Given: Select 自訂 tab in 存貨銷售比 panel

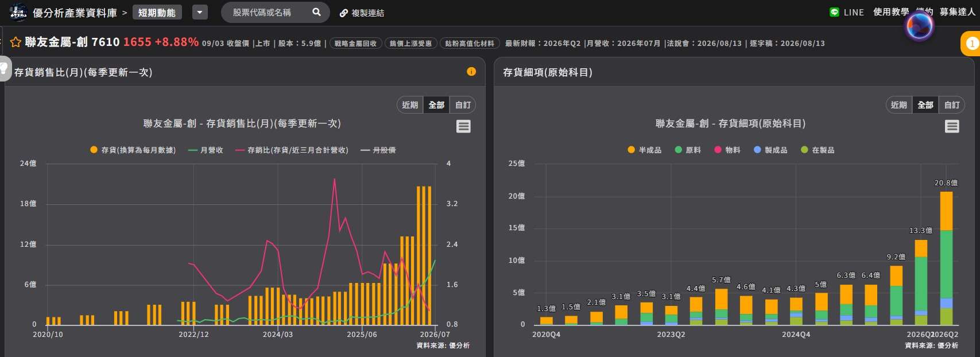Looking at the screenshot, I should point(463,105).
